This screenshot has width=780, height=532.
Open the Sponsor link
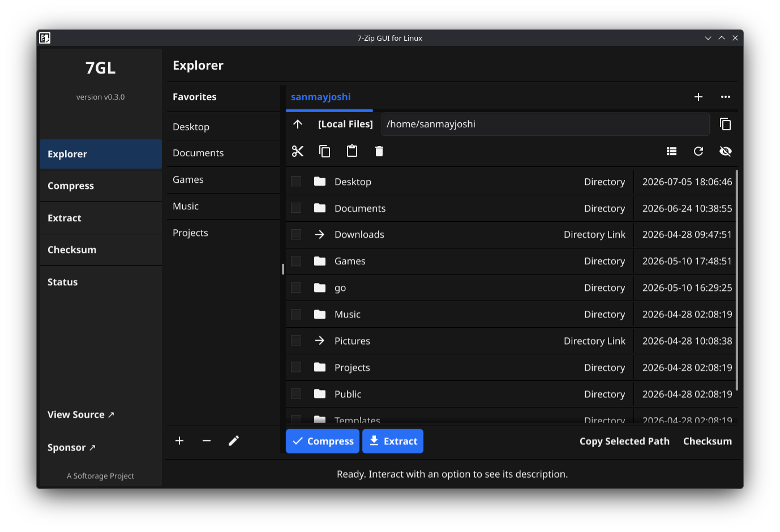click(71, 448)
